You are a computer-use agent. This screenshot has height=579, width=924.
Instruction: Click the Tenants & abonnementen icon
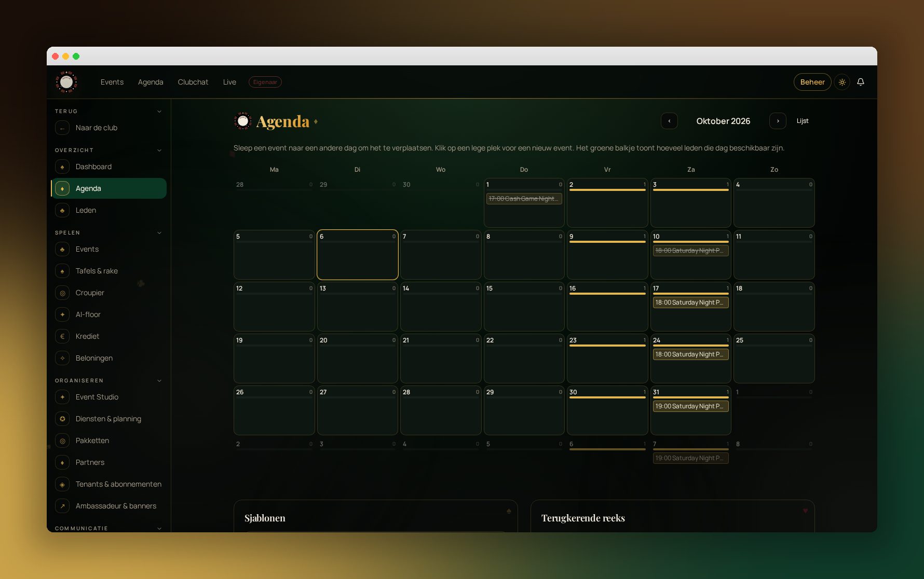tap(62, 484)
